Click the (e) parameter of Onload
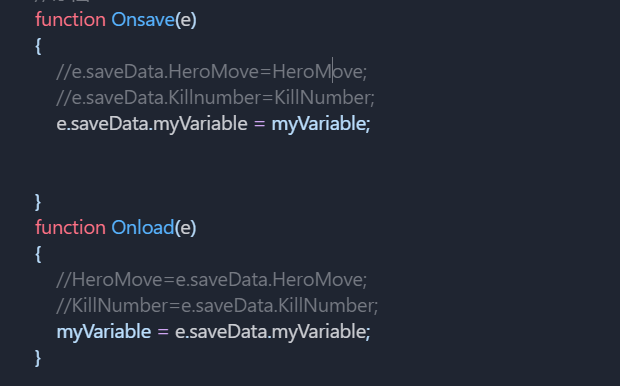Screen dimensions: 620x386 click(x=185, y=227)
